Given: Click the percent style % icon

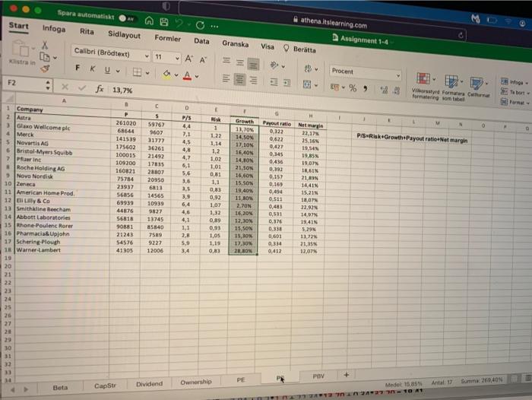Looking at the screenshot, I should pyautogui.click(x=353, y=88).
